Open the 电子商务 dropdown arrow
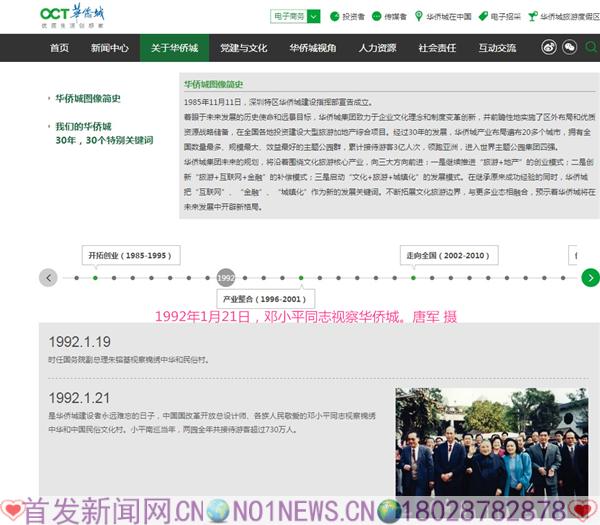 [313, 16]
